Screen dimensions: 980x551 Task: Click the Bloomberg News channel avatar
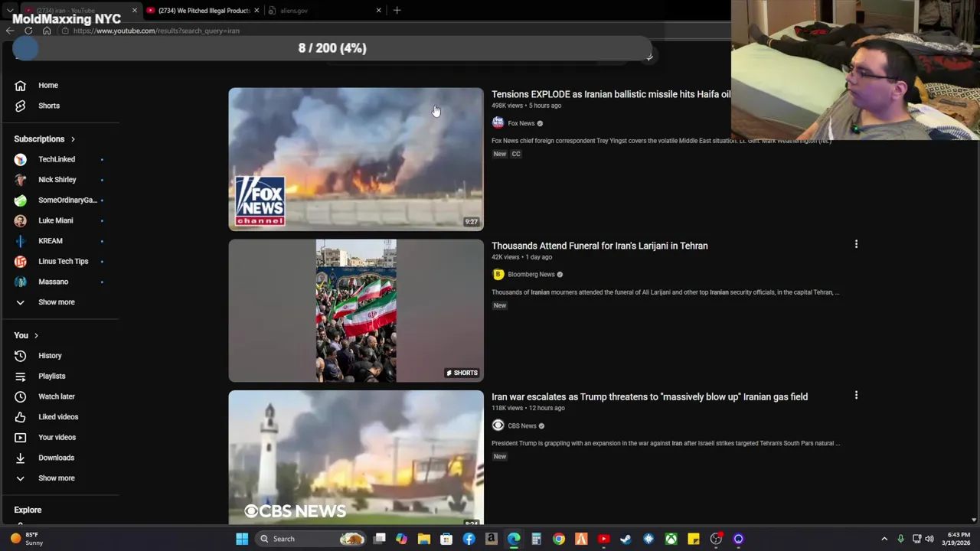click(498, 274)
